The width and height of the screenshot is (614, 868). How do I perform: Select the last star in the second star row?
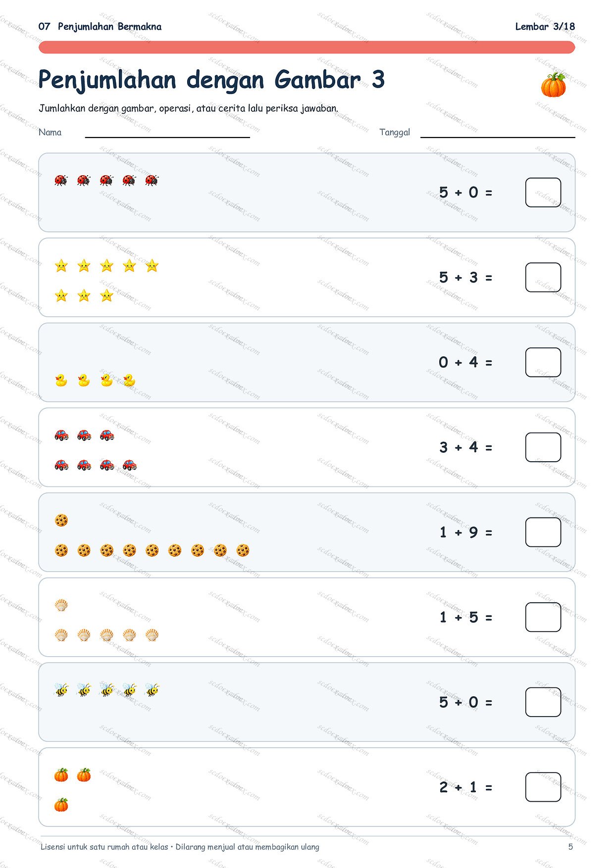pos(106,296)
